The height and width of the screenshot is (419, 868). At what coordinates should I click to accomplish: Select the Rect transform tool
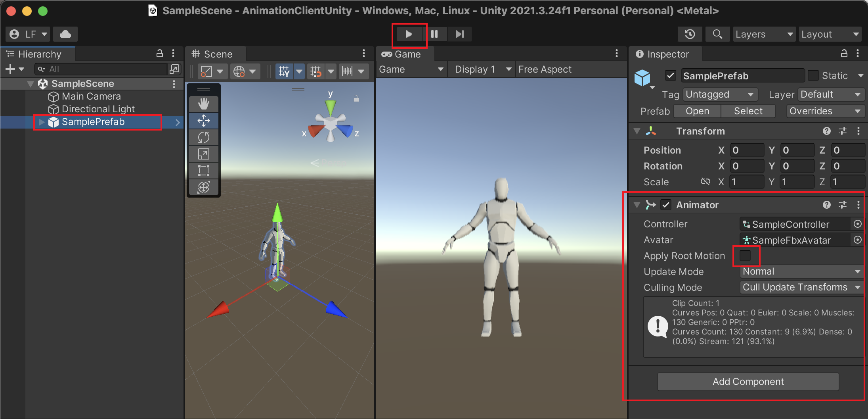[203, 171]
